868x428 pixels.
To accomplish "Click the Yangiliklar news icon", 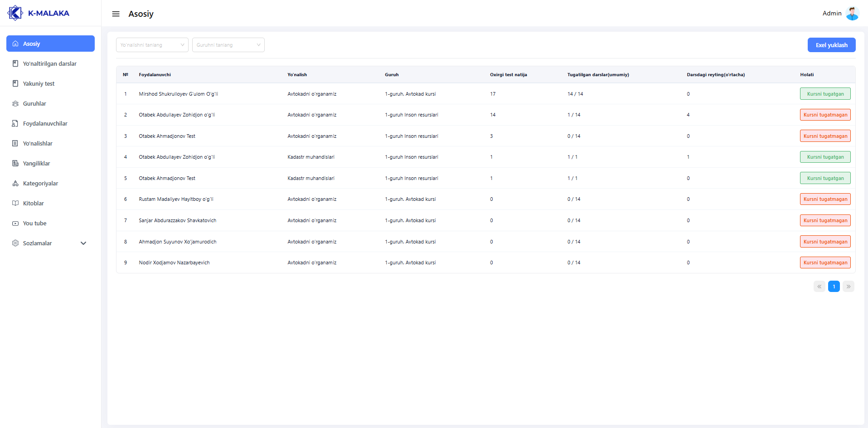I will pos(15,164).
